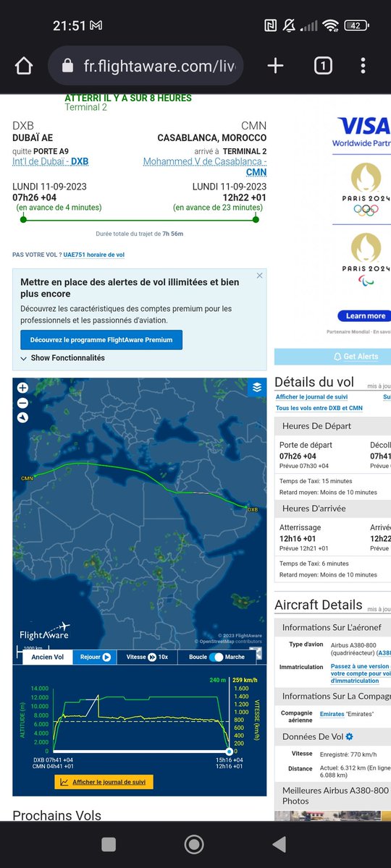Open Tous les vols entre DXB et CMN link
Image resolution: width=391 pixels, height=868 pixels.
[x=319, y=408]
